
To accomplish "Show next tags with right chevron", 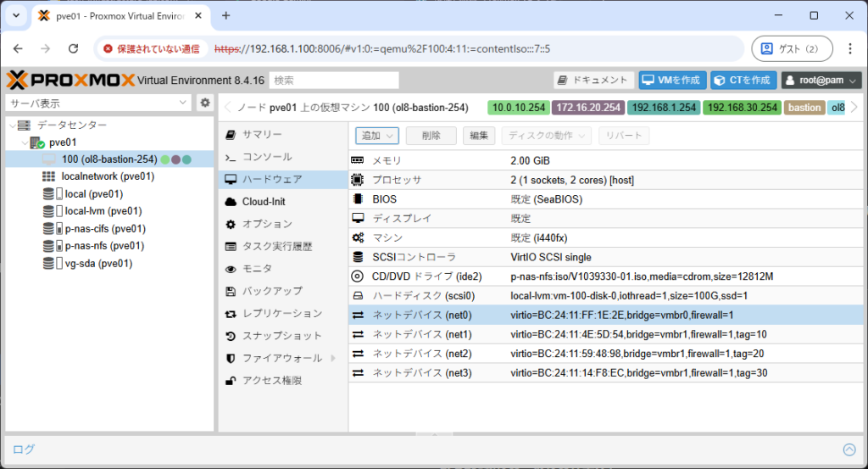I will click(854, 108).
